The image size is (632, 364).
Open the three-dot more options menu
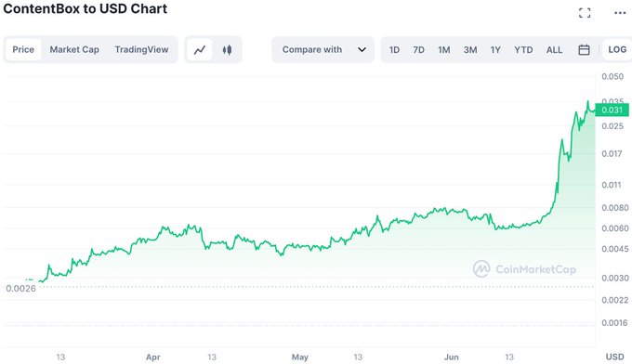click(x=620, y=13)
